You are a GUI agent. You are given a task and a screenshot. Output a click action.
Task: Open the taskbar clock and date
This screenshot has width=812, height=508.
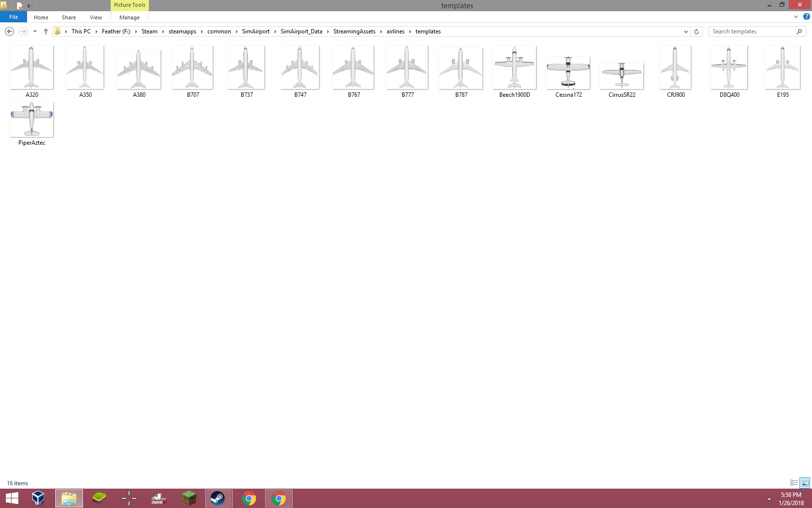(x=791, y=499)
